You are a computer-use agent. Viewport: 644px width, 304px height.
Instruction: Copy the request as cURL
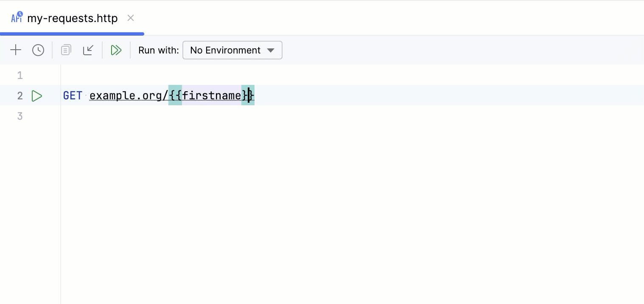point(66,50)
